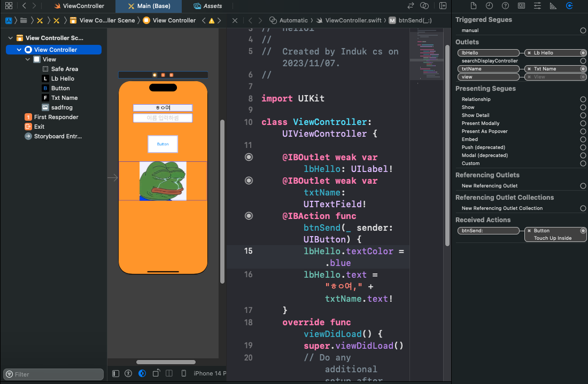588x384 pixels.
Task: Switch to the Main (Base) tab
Action: [x=149, y=6]
